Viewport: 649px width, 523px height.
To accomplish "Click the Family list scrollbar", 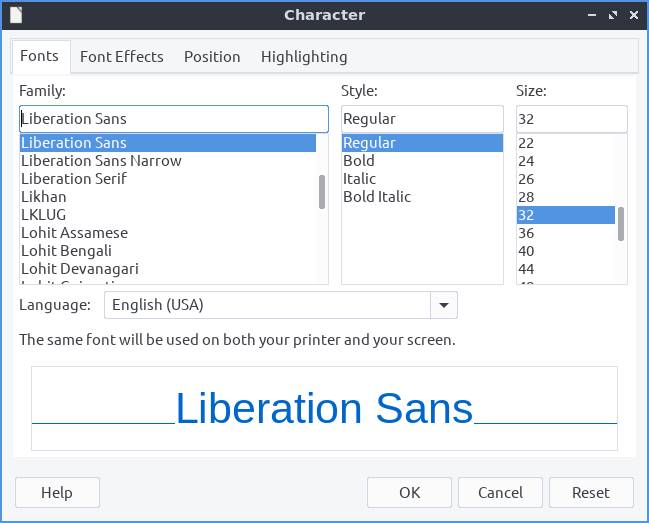I will tap(322, 192).
